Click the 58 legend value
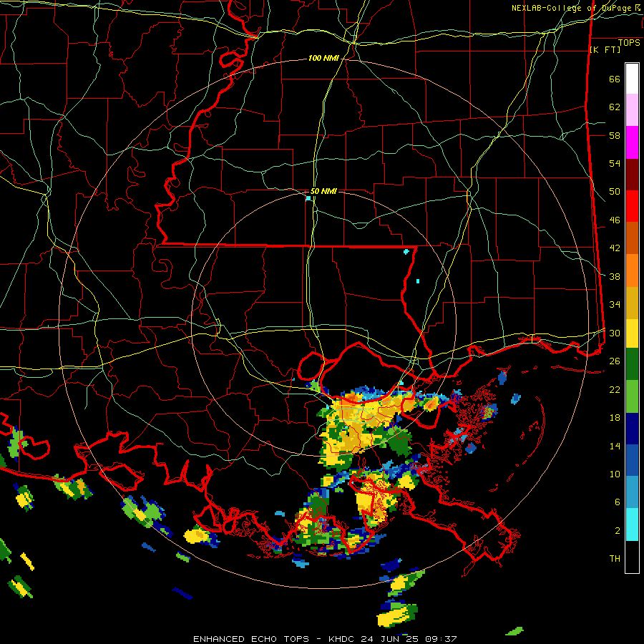The width and height of the screenshot is (644, 644). (x=615, y=135)
